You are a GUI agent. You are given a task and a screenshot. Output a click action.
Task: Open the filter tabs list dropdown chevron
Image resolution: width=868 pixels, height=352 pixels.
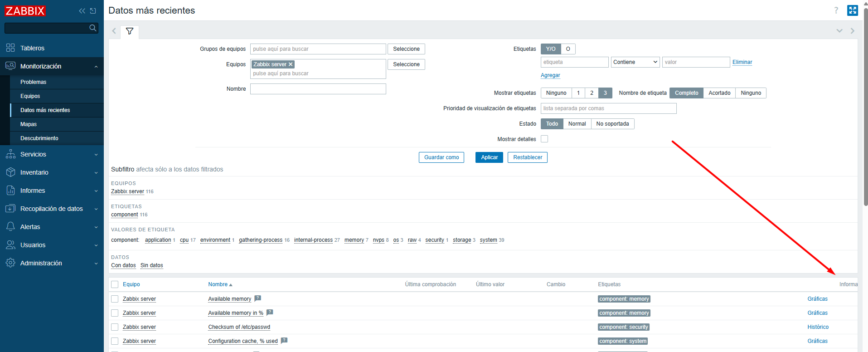point(839,31)
